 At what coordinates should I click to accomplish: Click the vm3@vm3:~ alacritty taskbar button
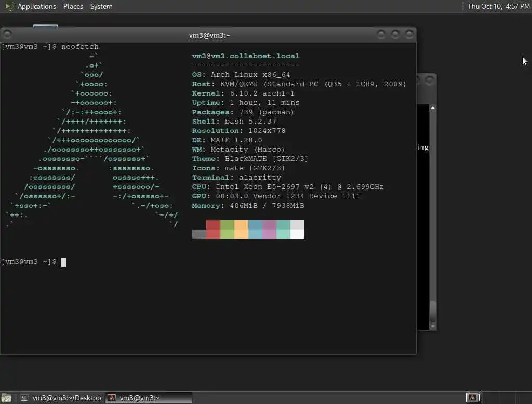[x=149, y=398]
